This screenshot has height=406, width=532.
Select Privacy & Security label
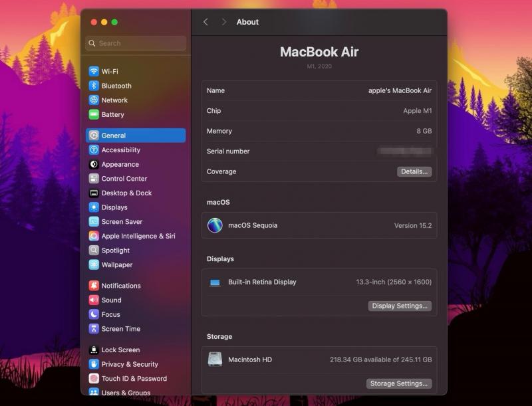(x=130, y=364)
